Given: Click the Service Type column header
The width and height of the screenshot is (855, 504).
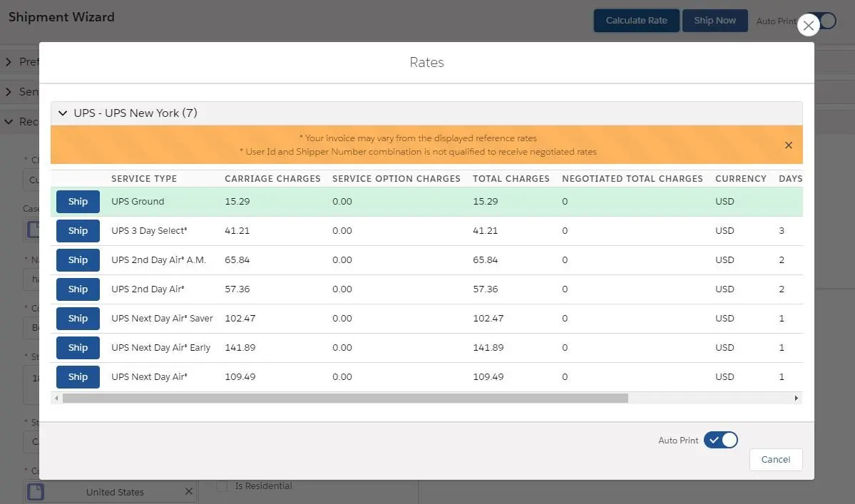Looking at the screenshot, I should tap(144, 179).
